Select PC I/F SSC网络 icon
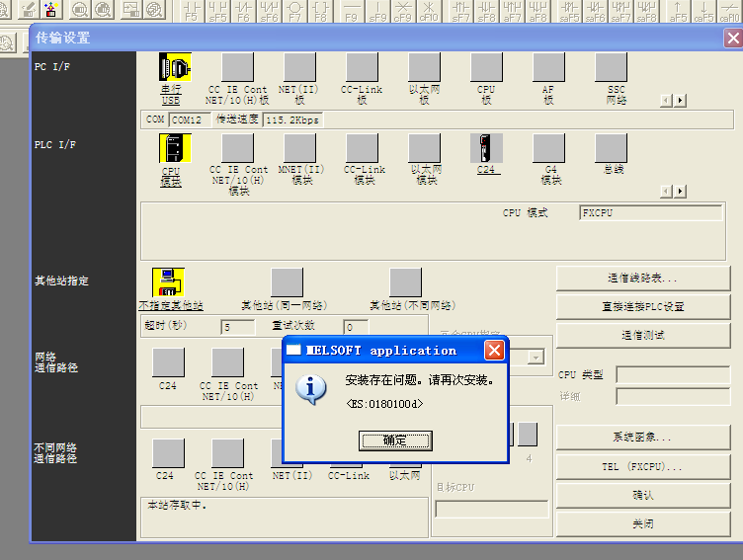Viewport: 743px width, 560px height. pos(611,68)
